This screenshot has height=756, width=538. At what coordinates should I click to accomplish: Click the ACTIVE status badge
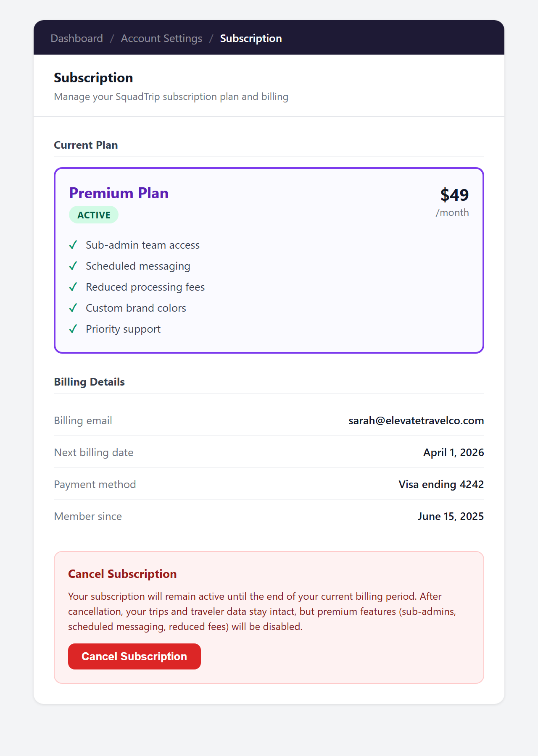click(94, 215)
